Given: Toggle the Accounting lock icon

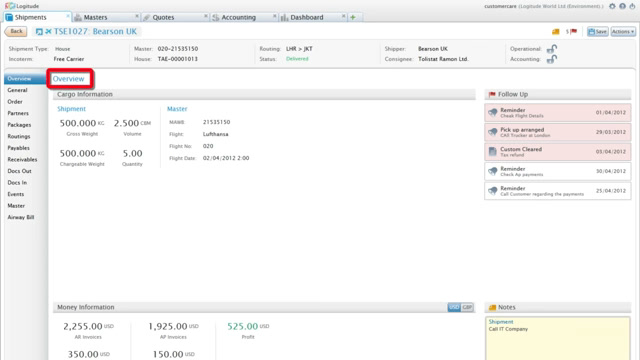Looking at the screenshot, I should 552,59.
